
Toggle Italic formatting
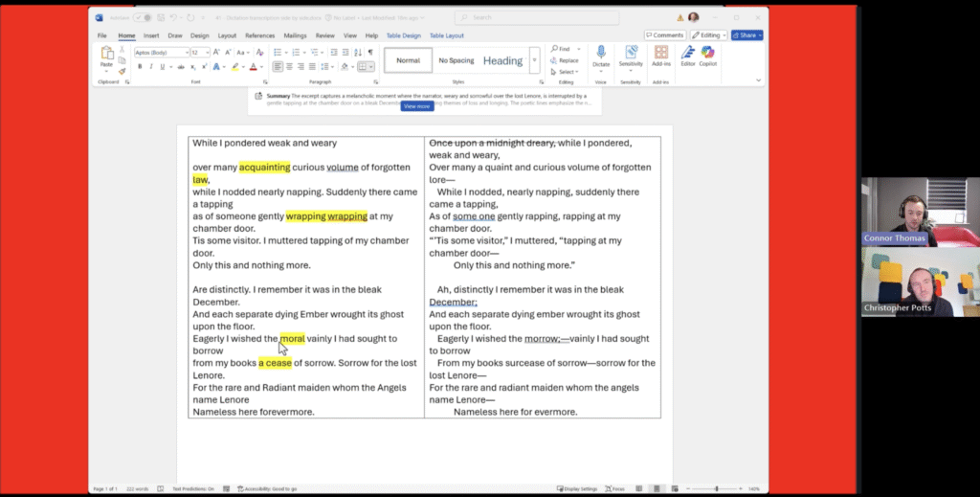(150, 67)
